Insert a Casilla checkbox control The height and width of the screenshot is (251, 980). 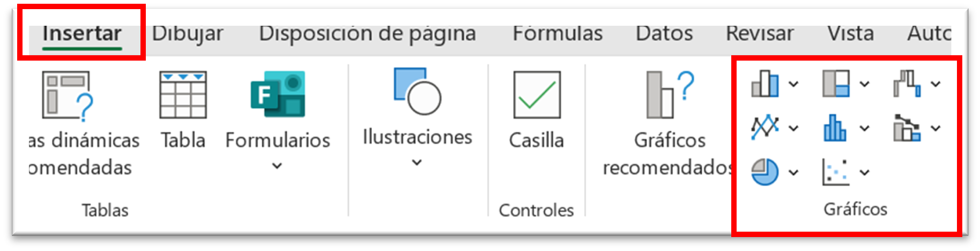click(x=537, y=110)
